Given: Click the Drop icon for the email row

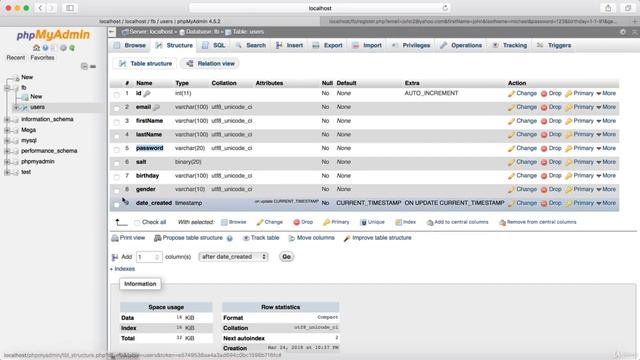Looking at the screenshot, I should tap(544, 107).
